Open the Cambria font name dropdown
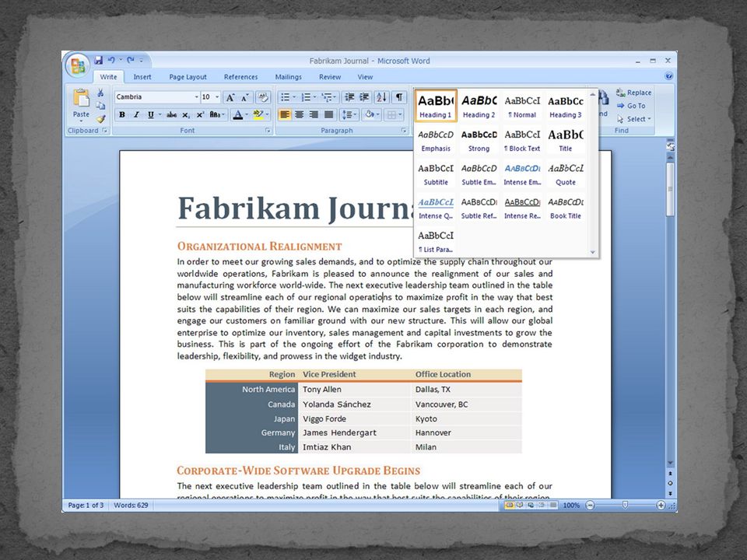The width and height of the screenshot is (747, 560). [196, 97]
